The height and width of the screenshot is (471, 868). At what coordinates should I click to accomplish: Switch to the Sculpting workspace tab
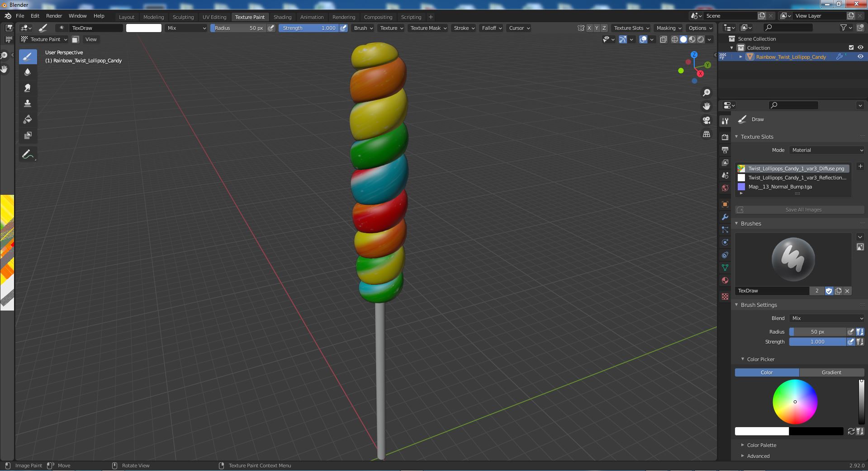point(183,17)
